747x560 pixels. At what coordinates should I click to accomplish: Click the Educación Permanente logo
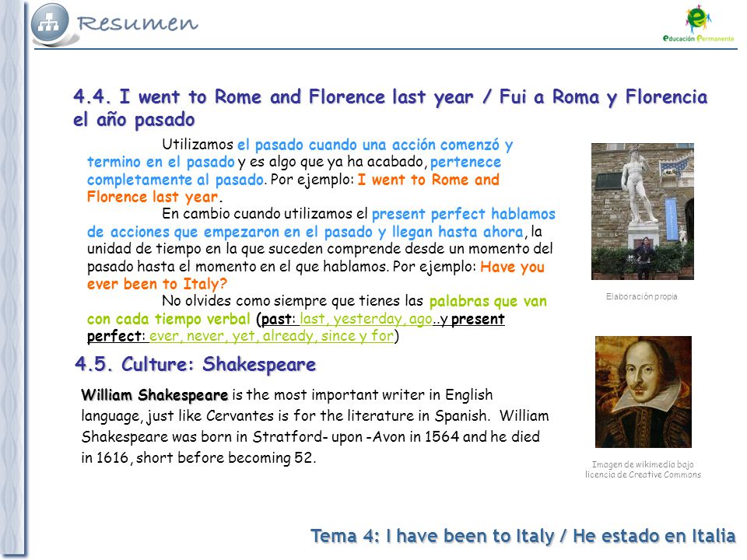click(699, 23)
